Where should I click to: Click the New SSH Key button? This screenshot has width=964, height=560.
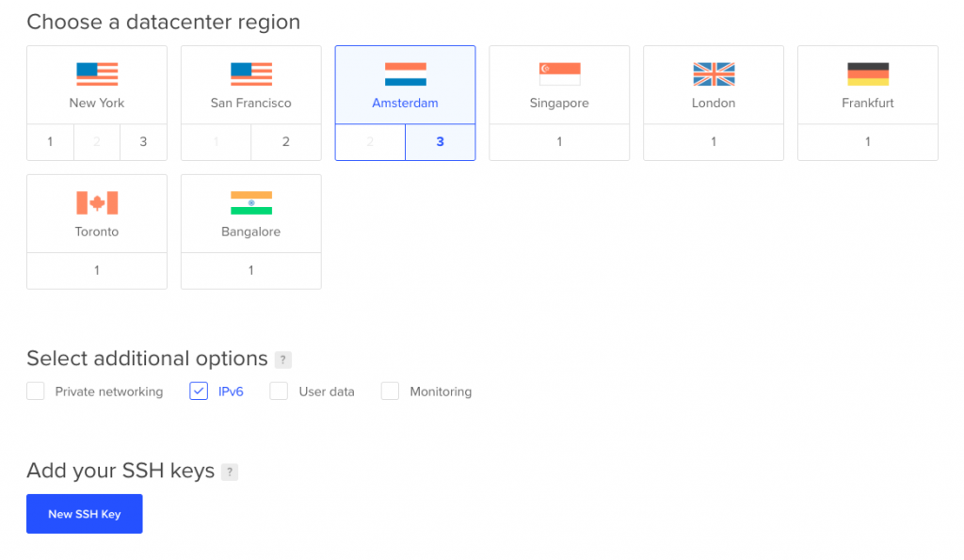pos(84,514)
